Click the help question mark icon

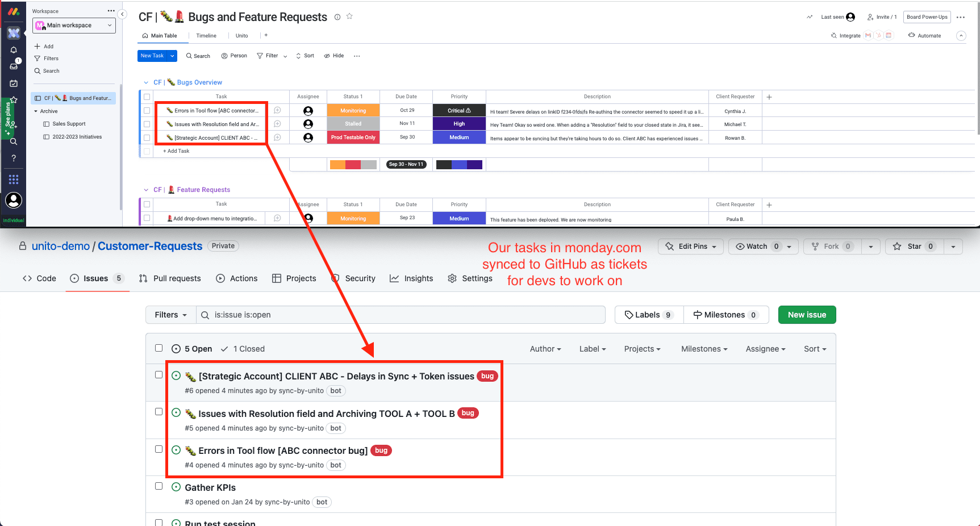pos(14,158)
